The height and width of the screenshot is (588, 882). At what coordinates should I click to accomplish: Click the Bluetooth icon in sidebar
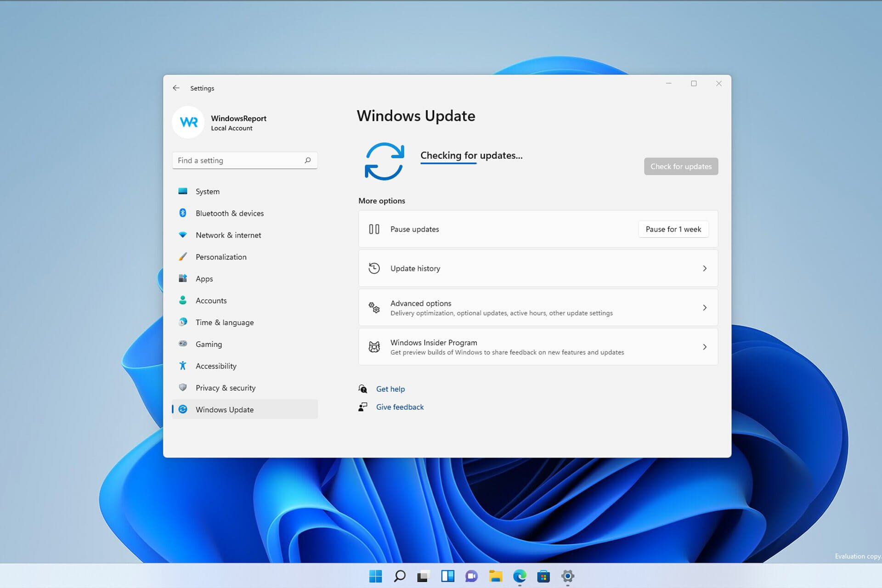tap(183, 213)
